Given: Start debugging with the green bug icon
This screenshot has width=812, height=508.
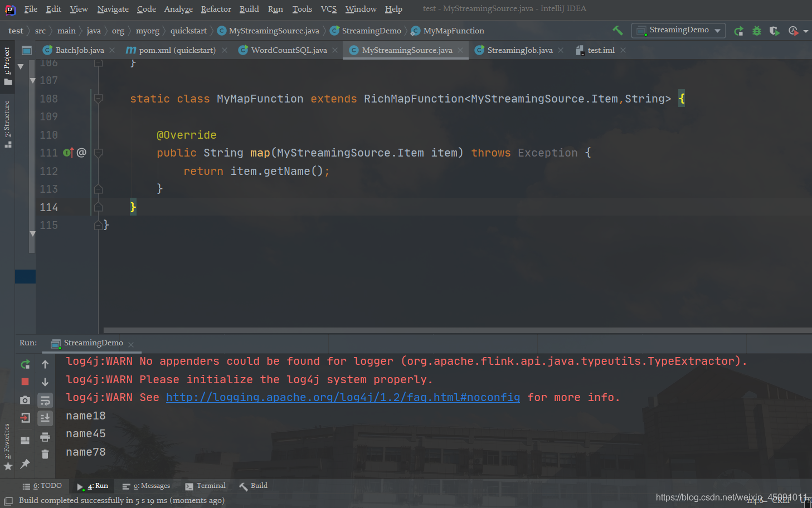Looking at the screenshot, I should [756, 31].
